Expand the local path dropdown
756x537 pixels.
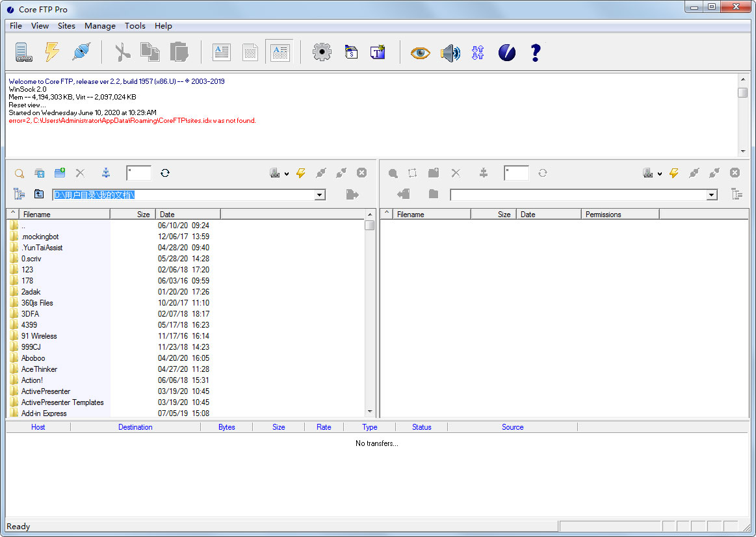pyautogui.click(x=320, y=195)
